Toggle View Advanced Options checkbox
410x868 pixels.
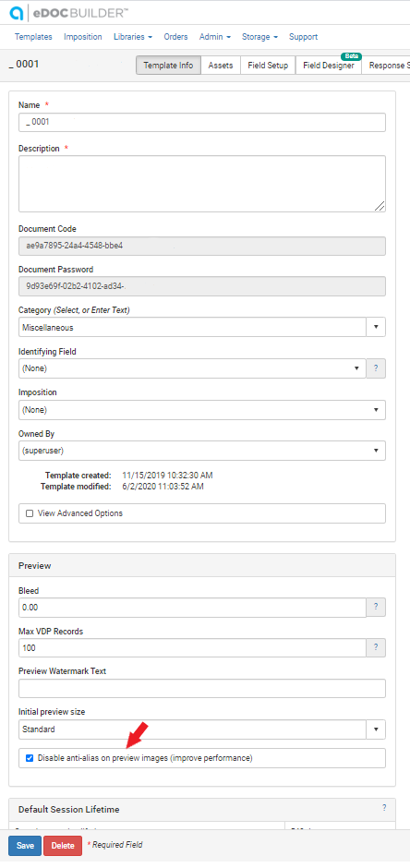pyautogui.click(x=30, y=513)
